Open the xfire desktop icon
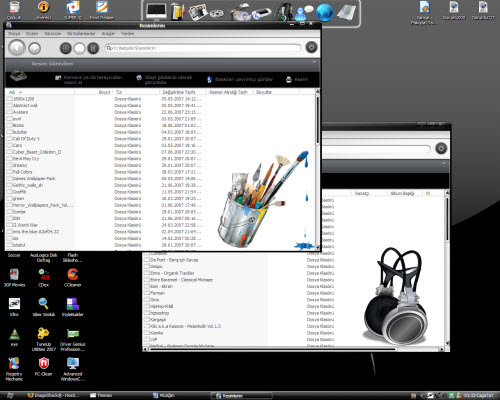This screenshot has width=500, height=400. [14, 307]
